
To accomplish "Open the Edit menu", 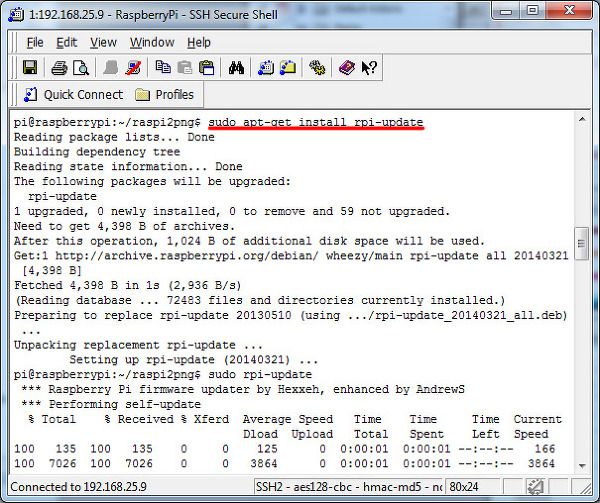I will (x=67, y=42).
